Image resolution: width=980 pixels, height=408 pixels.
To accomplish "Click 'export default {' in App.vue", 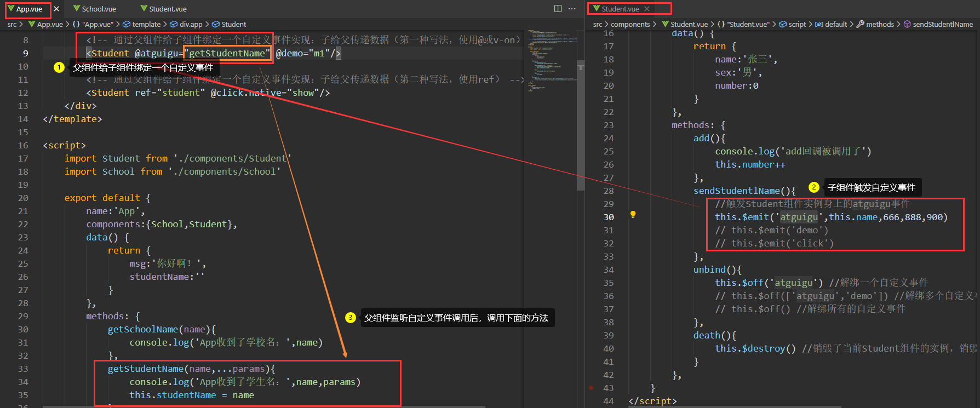I will 107,198.
